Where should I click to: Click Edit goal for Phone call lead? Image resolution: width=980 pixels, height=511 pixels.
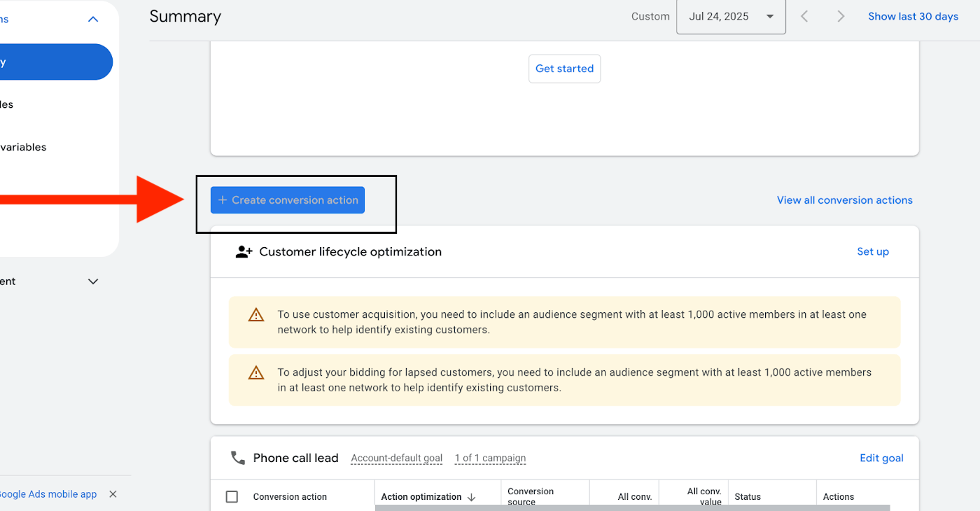point(881,457)
